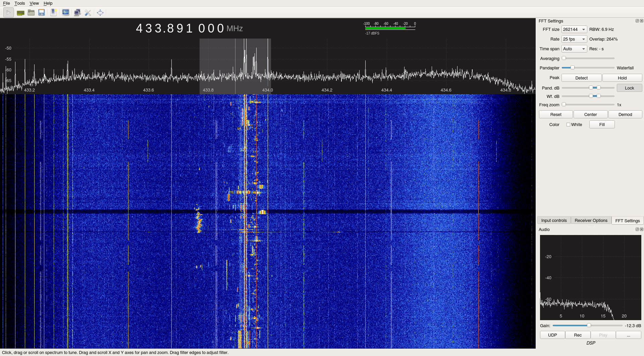Click the 434.2 frequency axis label

327,90
